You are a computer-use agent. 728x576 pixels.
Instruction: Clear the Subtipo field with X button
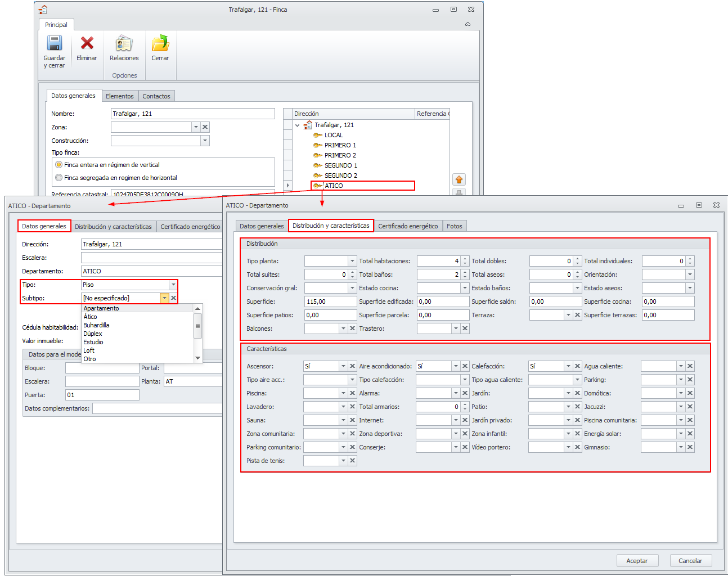pyautogui.click(x=173, y=298)
